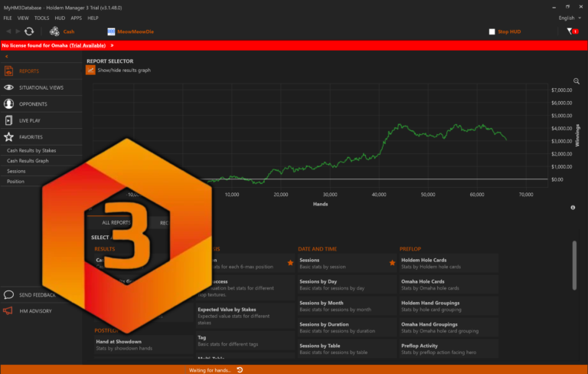Select the Tag report
The image size is (588, 374).
(246, 340)
